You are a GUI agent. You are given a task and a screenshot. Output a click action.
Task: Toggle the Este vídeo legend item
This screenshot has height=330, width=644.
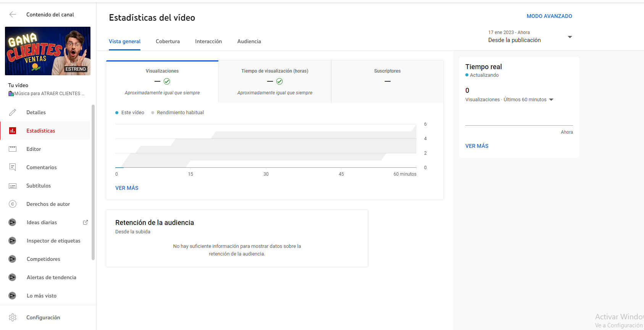tap(130, 113)
